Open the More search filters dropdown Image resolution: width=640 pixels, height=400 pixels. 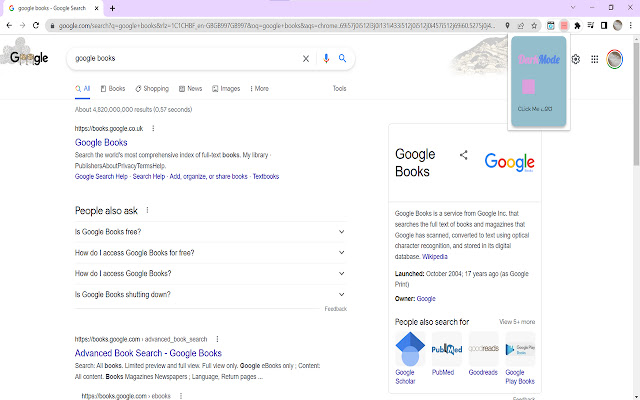(x=259, y=89)
